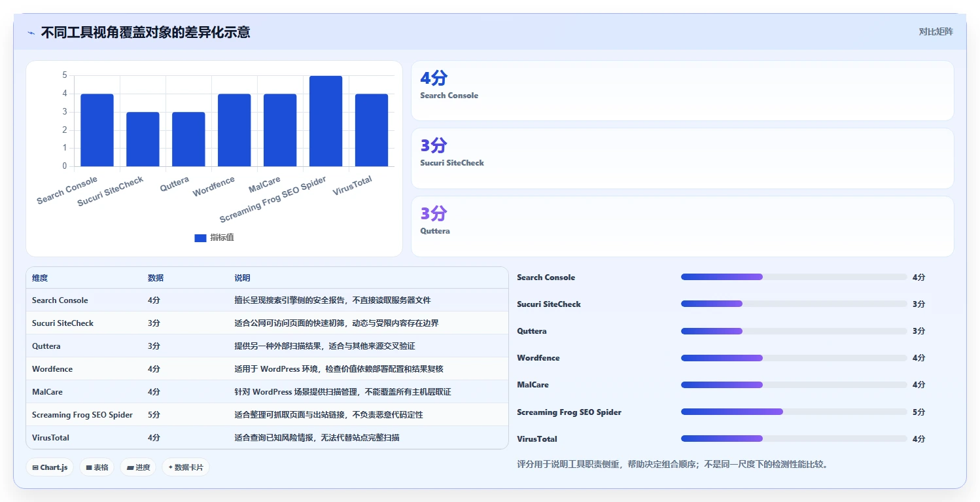Image resolution: width=980 pixels, height=502 pixels.
Task: Click the Quttera bar in the chart
Action: coord(188,139)
